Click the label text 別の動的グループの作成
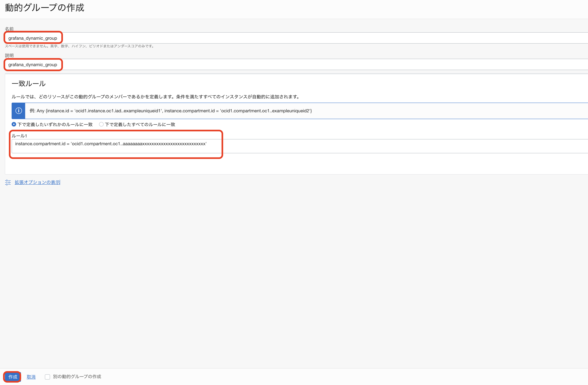 (x=77, y=376)
